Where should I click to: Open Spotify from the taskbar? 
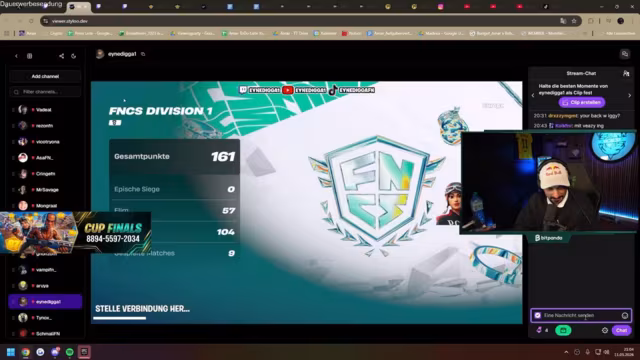coord(69,352)
